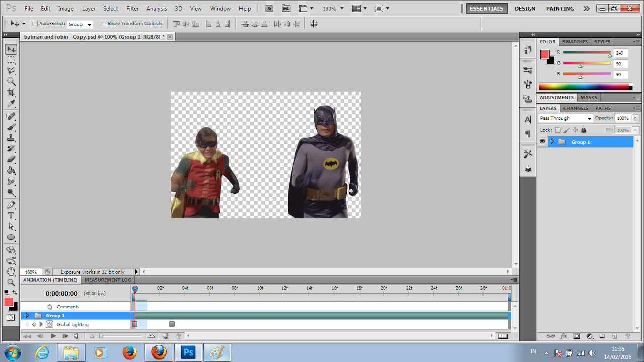Open the Layer menu

[89, 9]
